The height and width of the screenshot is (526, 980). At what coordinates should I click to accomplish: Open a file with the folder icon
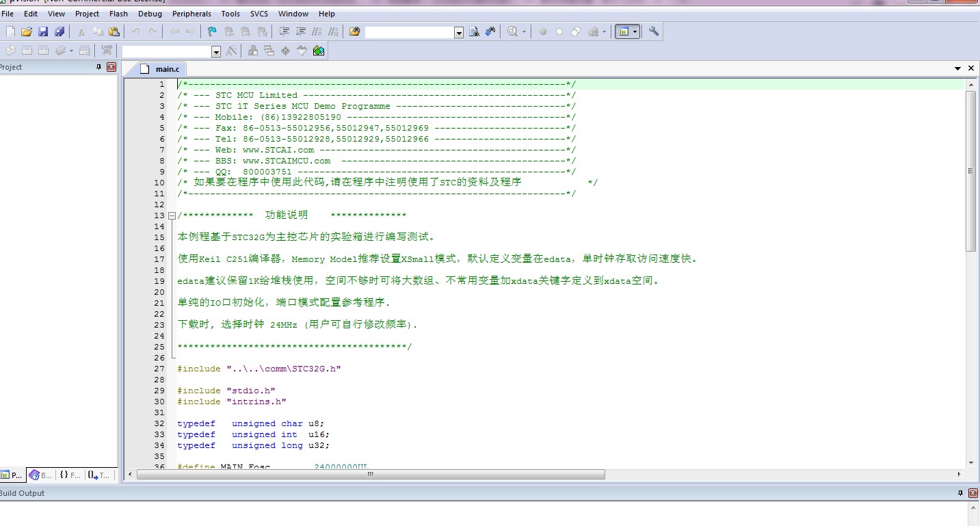click(27, 31)
